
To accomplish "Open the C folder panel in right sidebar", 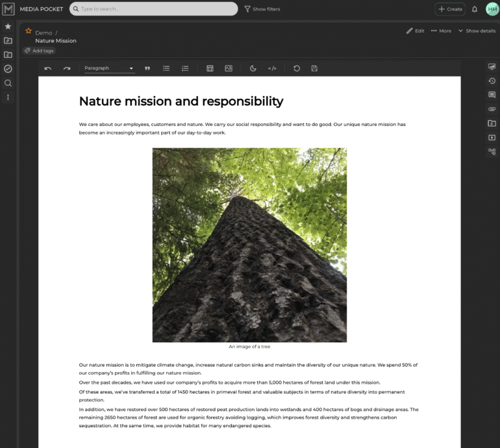I will click(492, 123).
